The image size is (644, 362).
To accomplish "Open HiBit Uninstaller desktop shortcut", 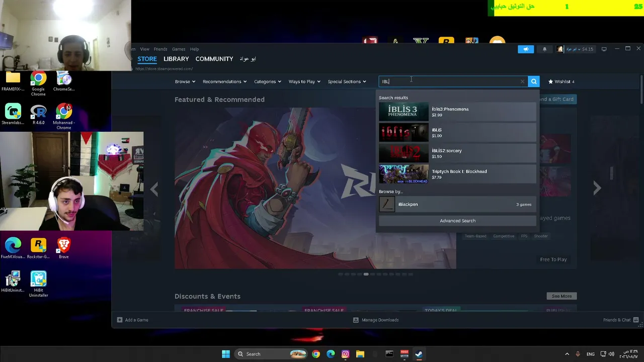I will [x=38, y=285].
